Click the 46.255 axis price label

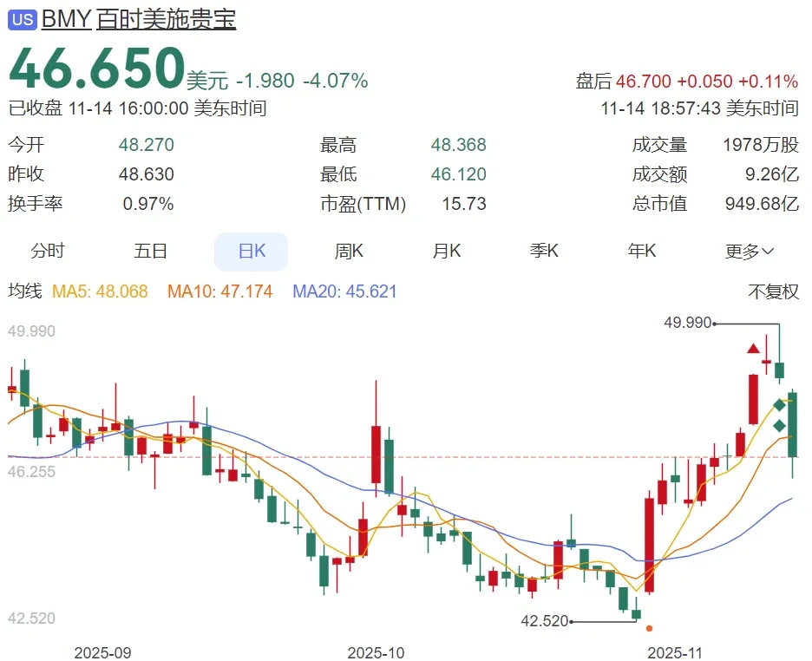(x=31, y=472)
